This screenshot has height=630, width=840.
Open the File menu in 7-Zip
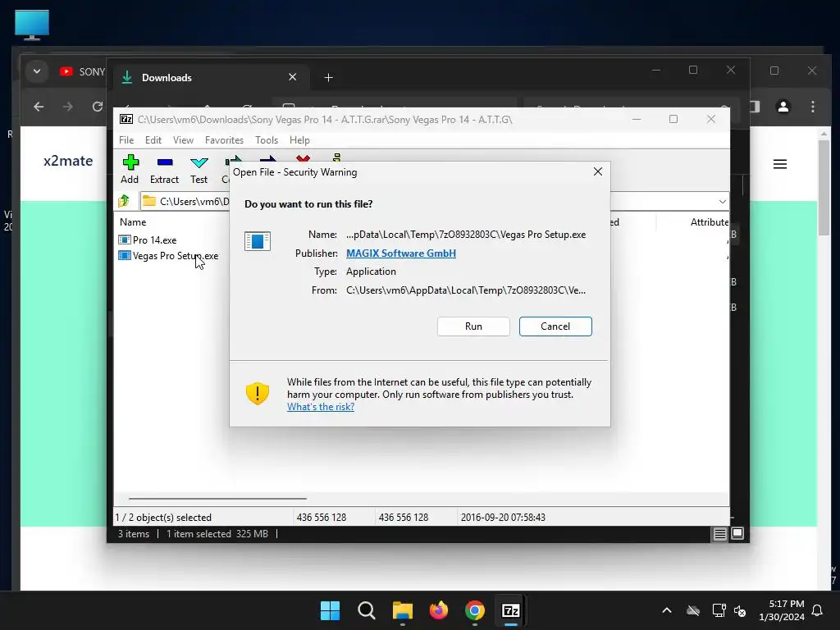click(x=126, y=139)
